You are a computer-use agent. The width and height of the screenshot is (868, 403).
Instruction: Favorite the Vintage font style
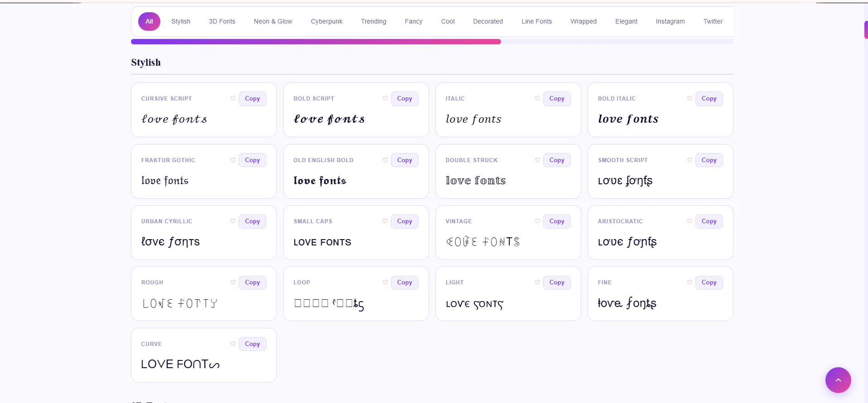(537, 221)
